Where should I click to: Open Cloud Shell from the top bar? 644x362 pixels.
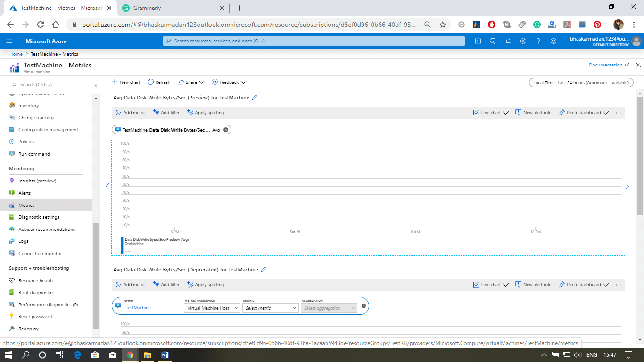coord(478,41)
